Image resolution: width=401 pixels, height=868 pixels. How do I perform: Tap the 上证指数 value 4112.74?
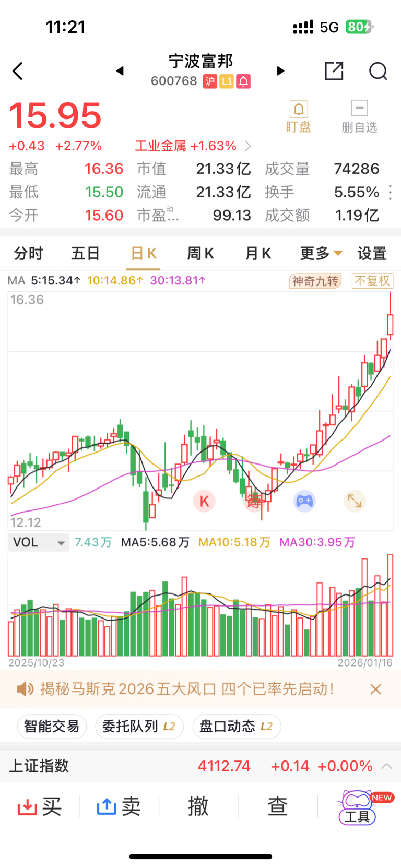(x=224, y=766)
